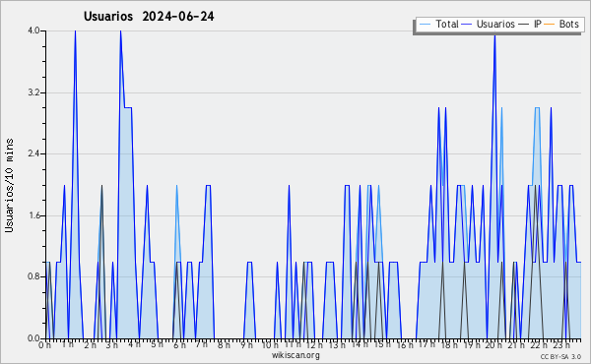Click the Usuarios/10 mins axis label
This screenshot has height=364, width=591.
pos(9,185)
